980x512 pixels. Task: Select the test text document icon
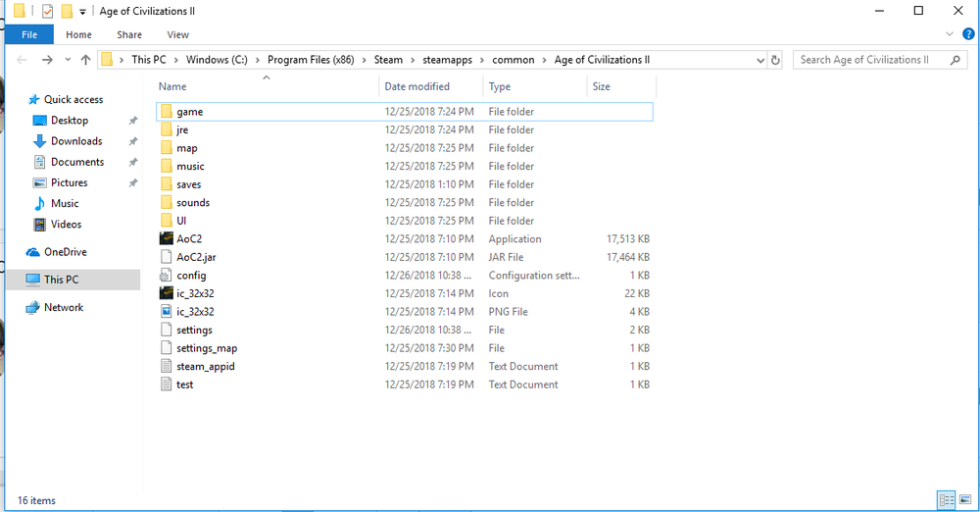[167, 384]
